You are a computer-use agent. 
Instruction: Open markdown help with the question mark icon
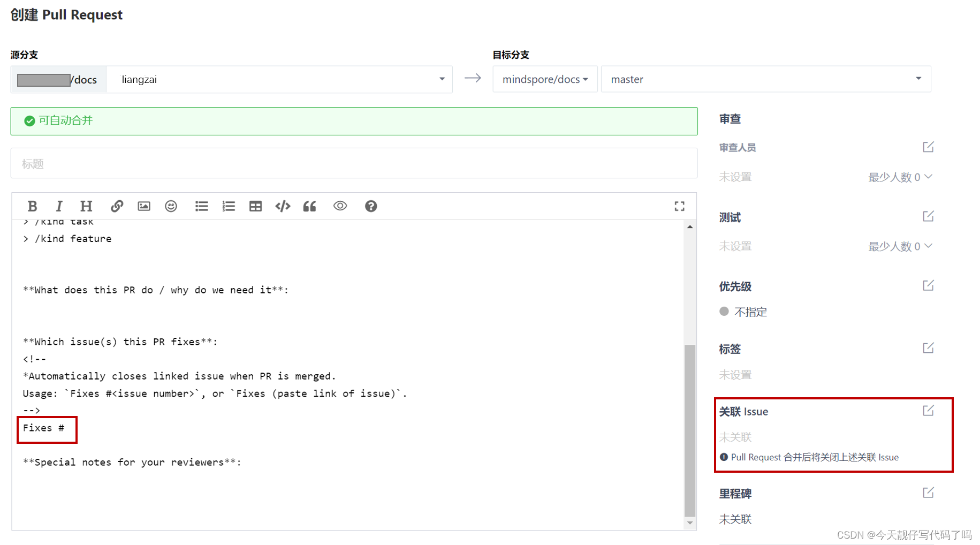point(371,206)
